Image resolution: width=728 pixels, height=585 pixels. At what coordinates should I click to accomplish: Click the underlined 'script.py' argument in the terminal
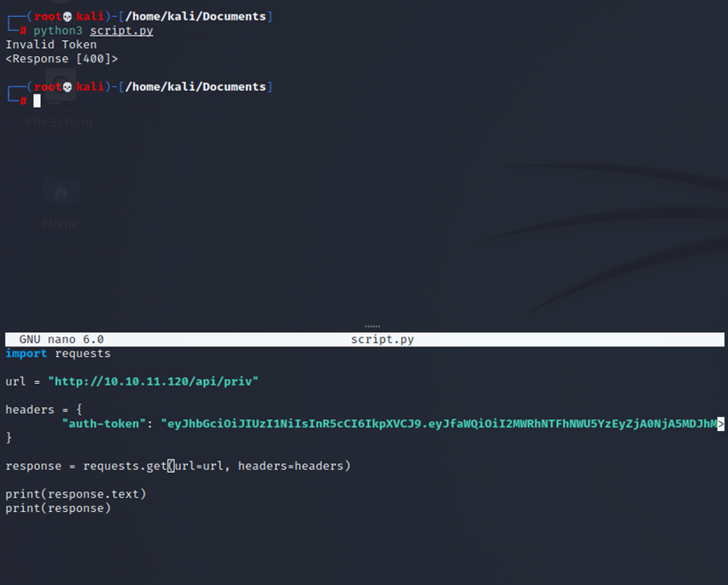(x=121, y=30)
